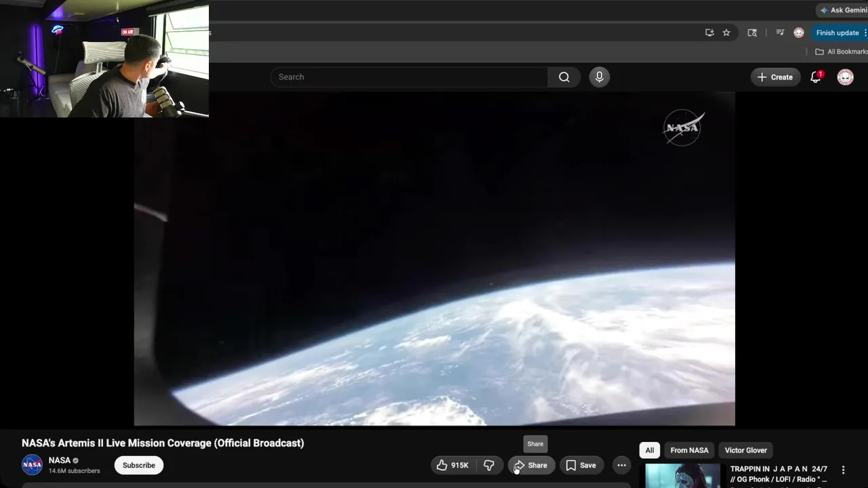This screenshot has height=488, width=868.
Task: Open the TRAPPIN IN JAPAN video thumbnail
Action: 683,476
